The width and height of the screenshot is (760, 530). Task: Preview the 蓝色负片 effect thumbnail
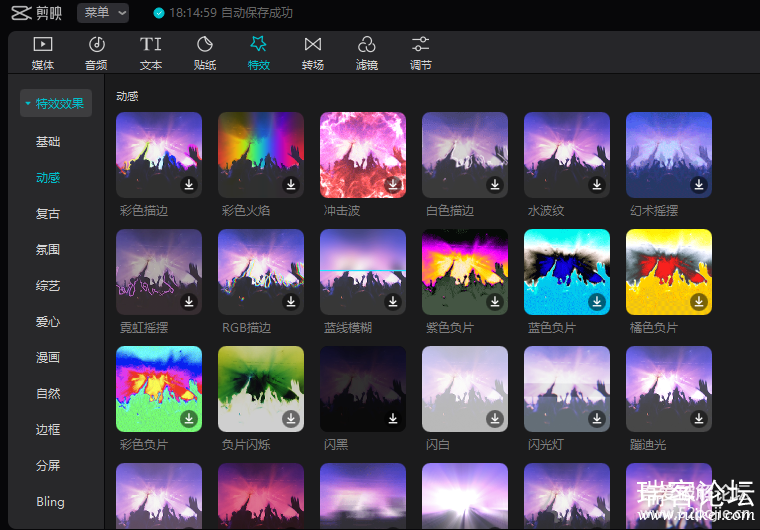[x=567, y=272]
